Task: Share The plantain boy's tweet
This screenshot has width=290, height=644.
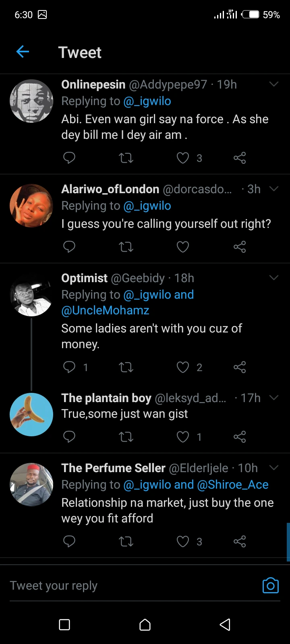Action: [240, 437]
